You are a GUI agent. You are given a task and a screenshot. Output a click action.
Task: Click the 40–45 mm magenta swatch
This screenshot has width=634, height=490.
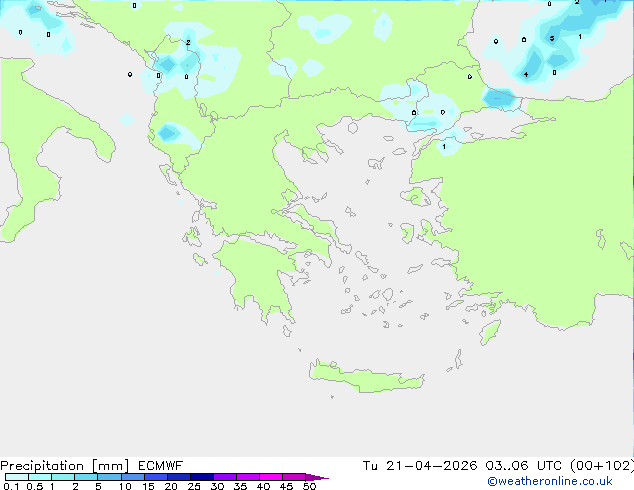click(271, 477)
